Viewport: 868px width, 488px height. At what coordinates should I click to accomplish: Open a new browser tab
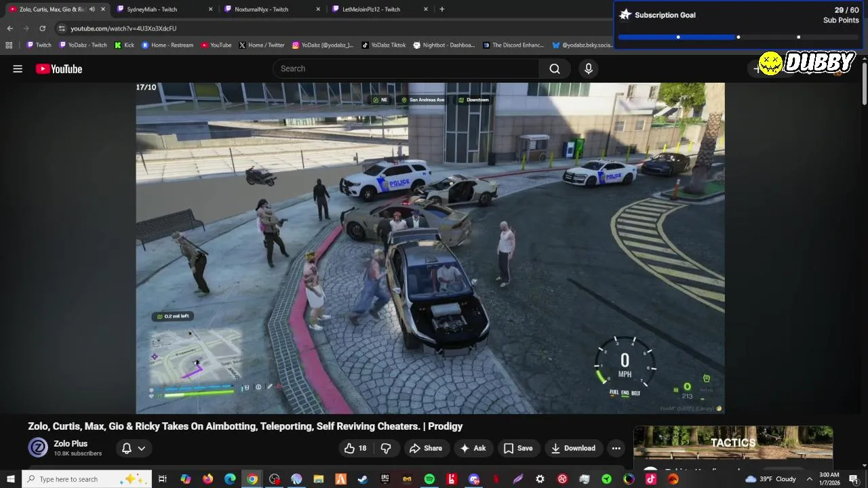[441, 9]
